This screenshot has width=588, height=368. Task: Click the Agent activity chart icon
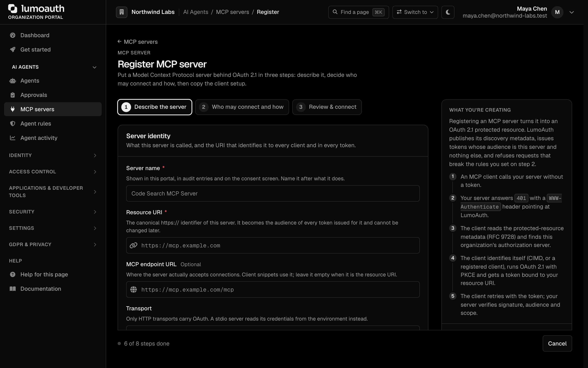point(13,138)
